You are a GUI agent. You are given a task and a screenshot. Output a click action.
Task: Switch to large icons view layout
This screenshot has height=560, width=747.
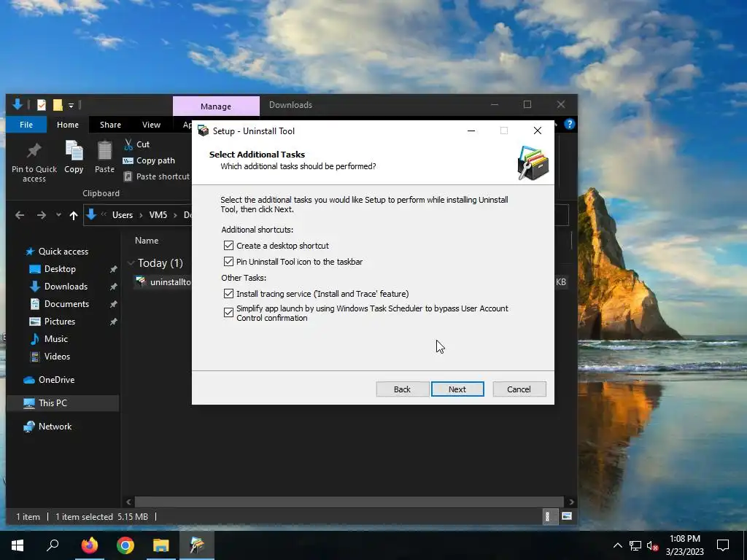pyautogui.click(x=567, y=517)
